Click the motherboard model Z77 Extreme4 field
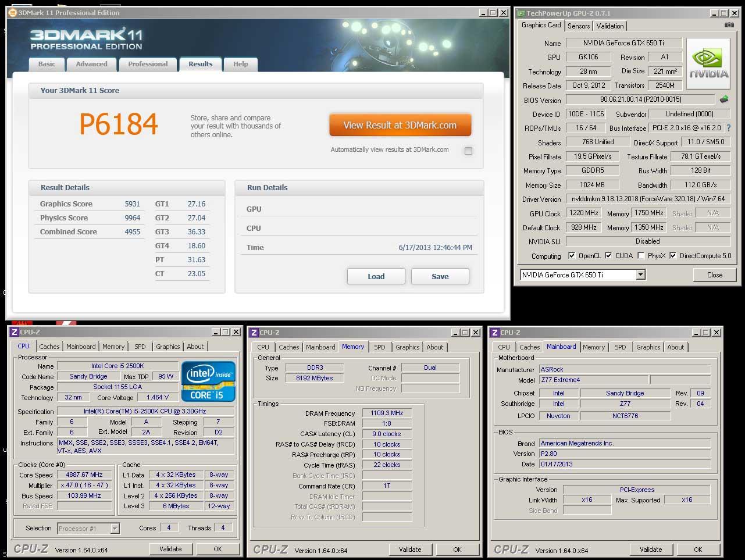This screenshot has width=745, height=560. coord(593,380)
